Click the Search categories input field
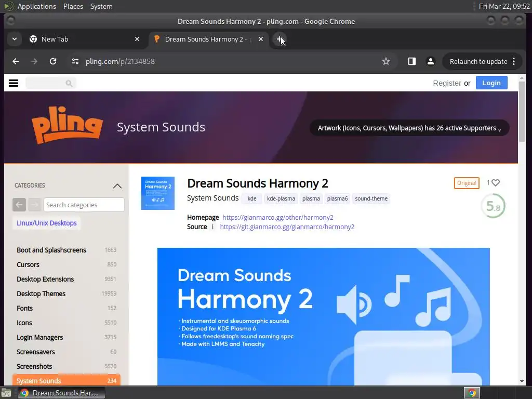The height and width of the screenshot is (399, 532). point(84,205)
